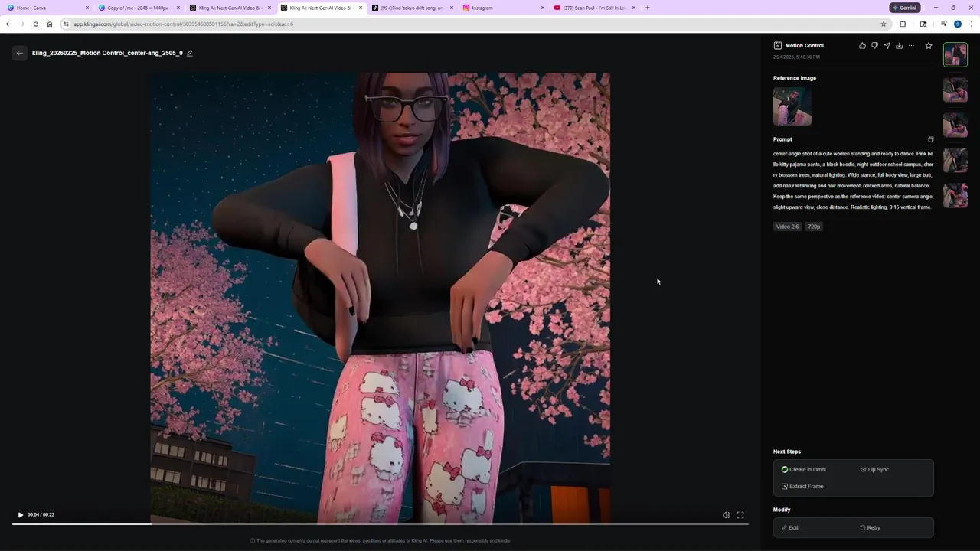
Task: Reload the page
Action: click(x=36, y=24)
